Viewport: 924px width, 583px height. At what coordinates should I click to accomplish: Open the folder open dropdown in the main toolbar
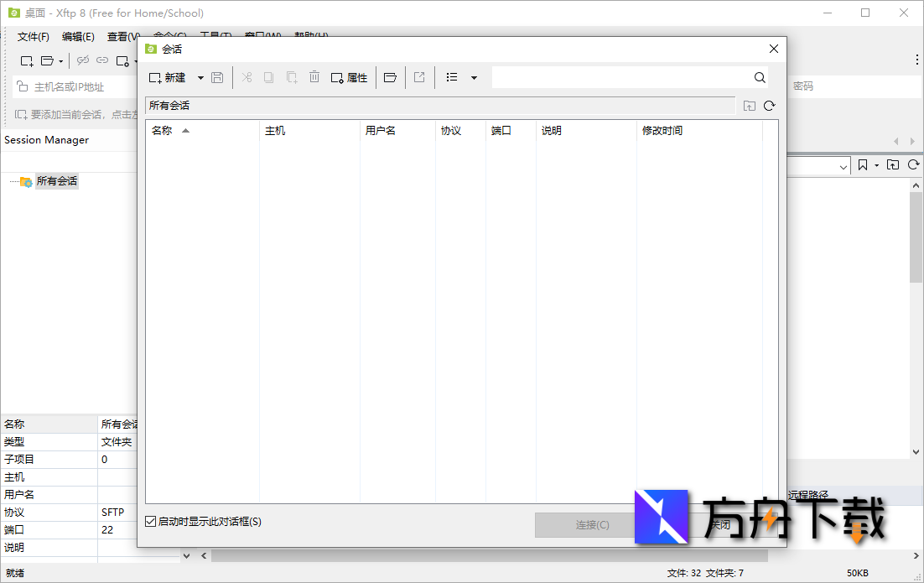[60, 60]
